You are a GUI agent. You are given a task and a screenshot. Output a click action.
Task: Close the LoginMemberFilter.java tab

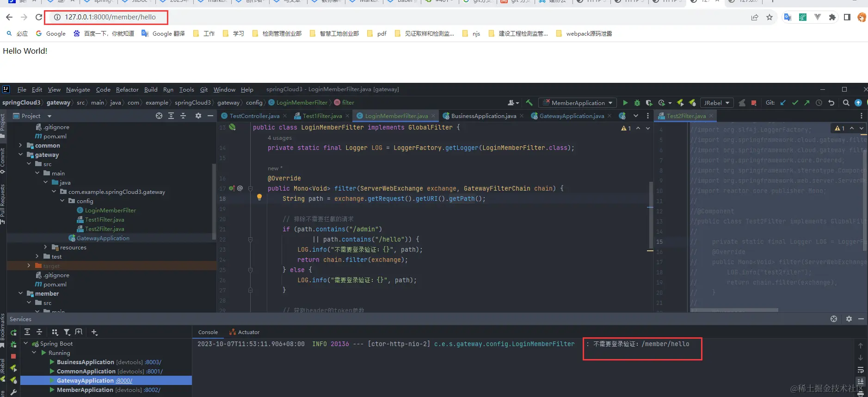pyautogui.click(x=433, y=116)
